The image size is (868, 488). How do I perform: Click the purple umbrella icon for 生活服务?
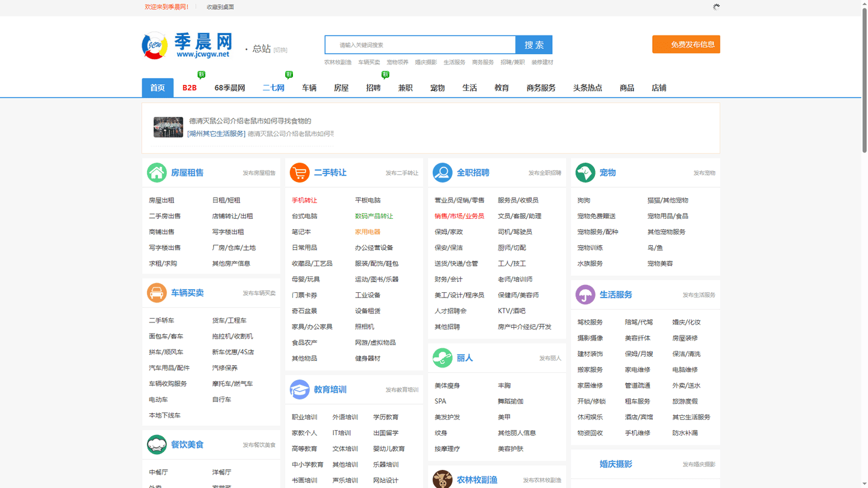pos(585,295)
